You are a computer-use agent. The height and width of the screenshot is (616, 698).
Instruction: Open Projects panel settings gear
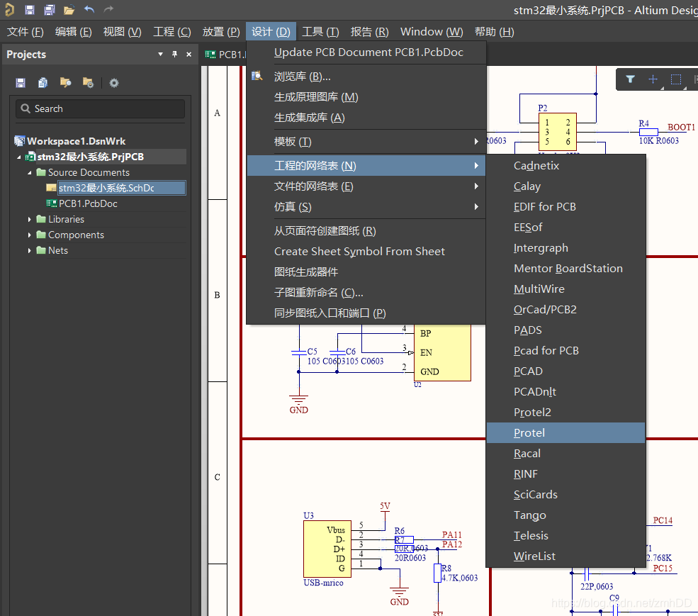[114, 83]
